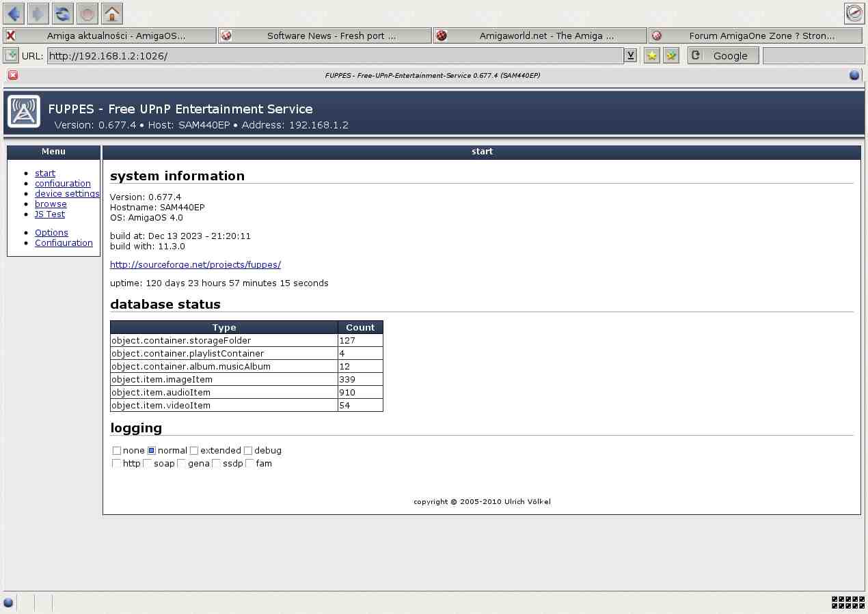
Task: Click the FUPPES antenna logo
Action: [x=24, y=111]
